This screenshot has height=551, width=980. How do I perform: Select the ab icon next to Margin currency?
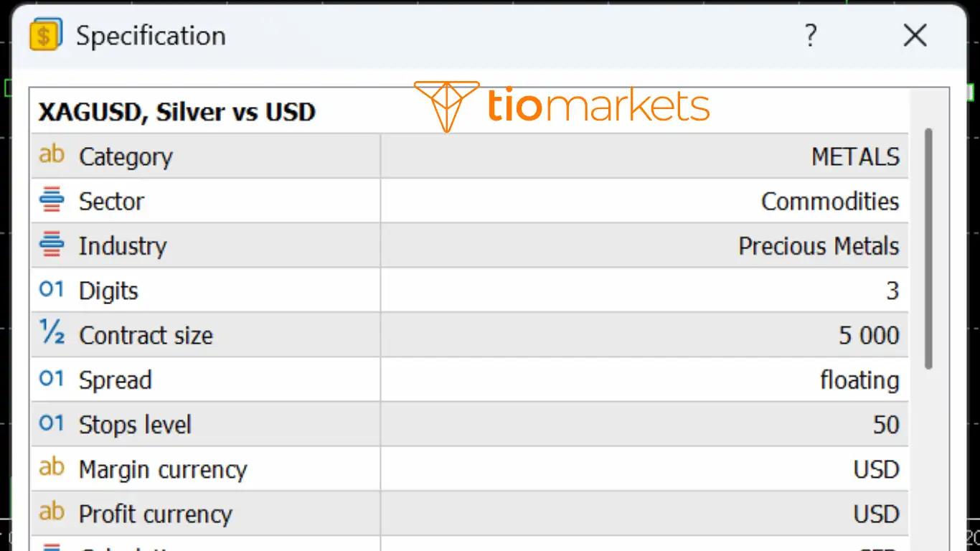click(x=50, y=468)
